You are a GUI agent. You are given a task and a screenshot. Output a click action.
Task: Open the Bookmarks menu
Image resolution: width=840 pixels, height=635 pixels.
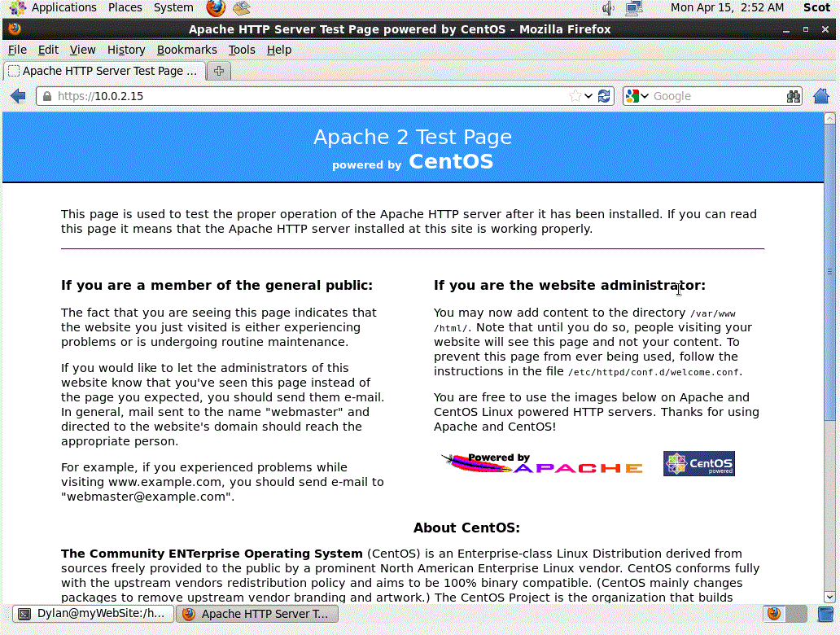click(186, 50)
